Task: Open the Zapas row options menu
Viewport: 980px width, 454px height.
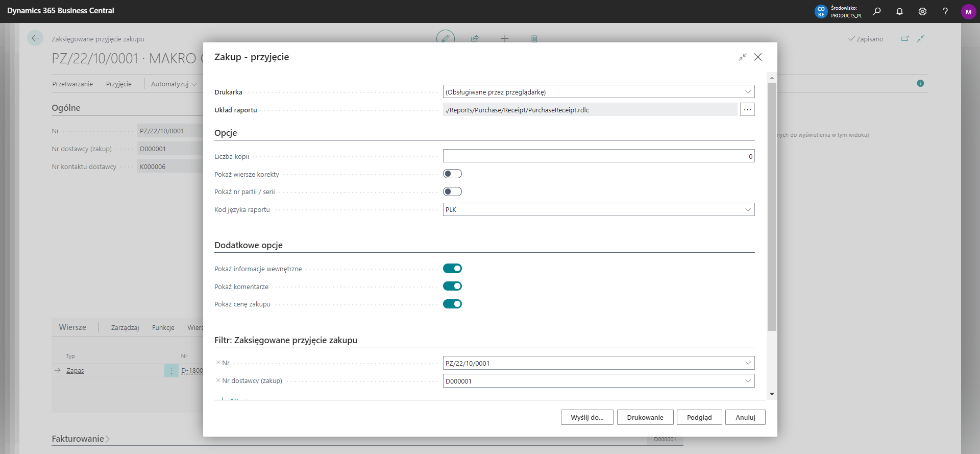Action: 171,371
